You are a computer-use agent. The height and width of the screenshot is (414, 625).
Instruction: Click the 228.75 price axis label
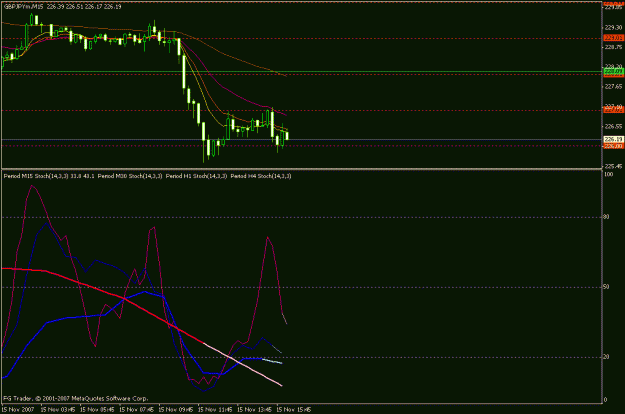coord(613,47)
